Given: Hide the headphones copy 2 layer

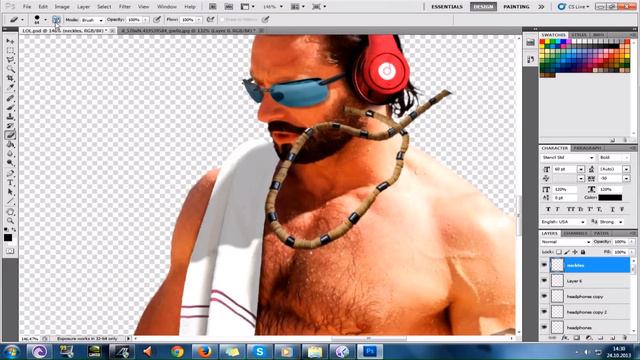Looking at the screenshot, I should tap(544, 312).
